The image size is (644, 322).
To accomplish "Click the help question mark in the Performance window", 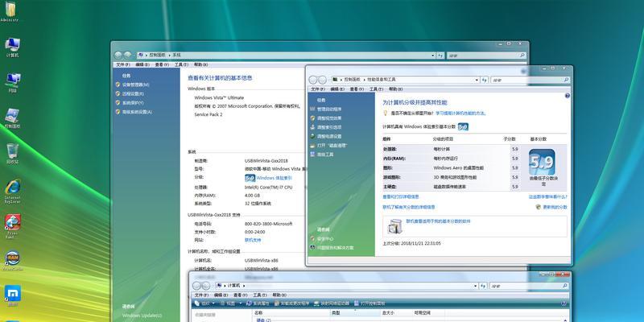I will point(568,96).
